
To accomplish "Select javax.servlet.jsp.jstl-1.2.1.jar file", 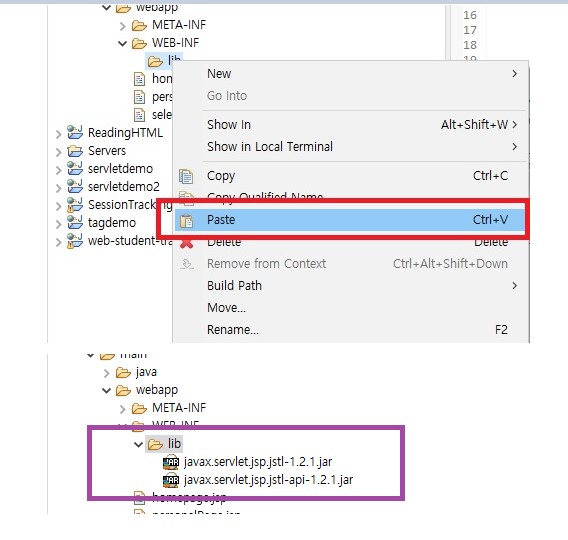I will pos(258,462).
